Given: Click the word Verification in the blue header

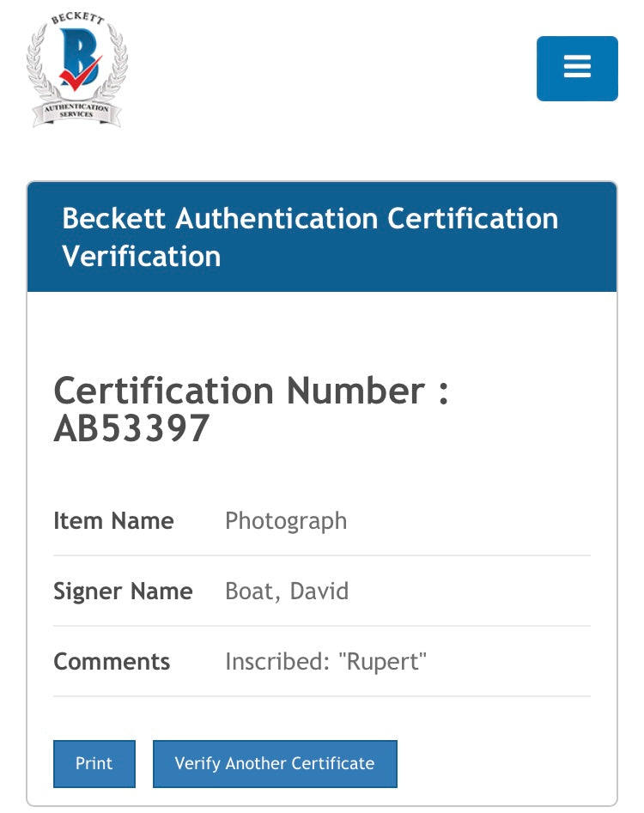Looking at the screenshot, I should click(142, 256).
